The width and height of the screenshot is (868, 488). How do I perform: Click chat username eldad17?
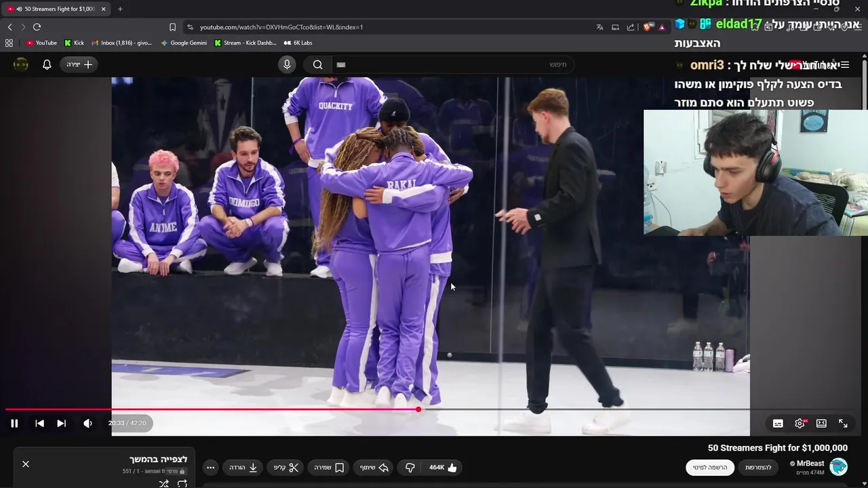tap(738, 24)
